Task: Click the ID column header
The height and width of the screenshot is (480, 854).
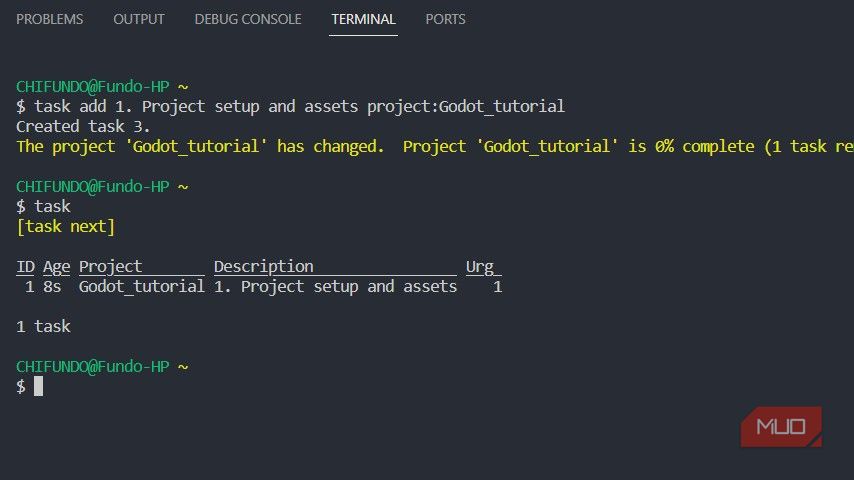Action: click(x=25, y=266)
